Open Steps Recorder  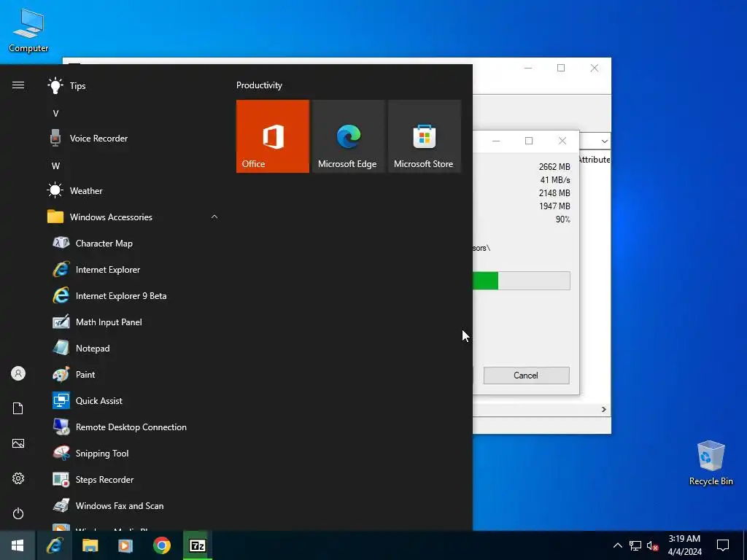(x=133, y=480)
